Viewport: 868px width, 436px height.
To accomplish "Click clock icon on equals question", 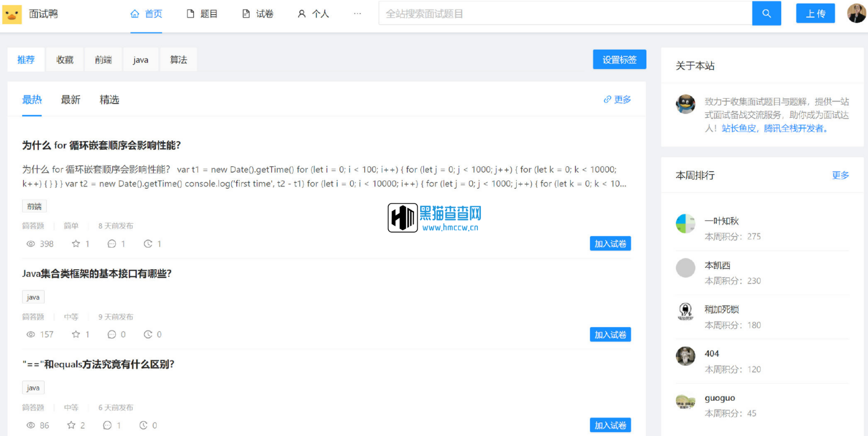I will coord(144,425).
